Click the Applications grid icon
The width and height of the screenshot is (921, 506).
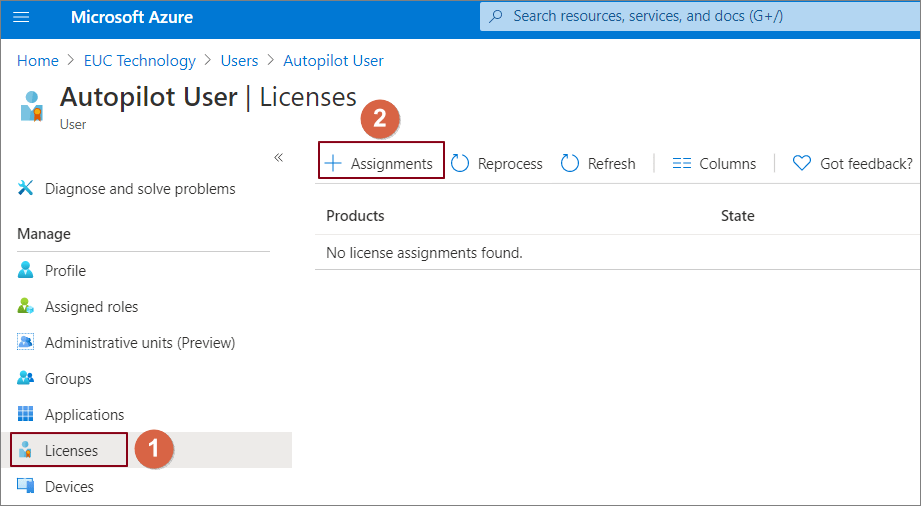point(25,414)
